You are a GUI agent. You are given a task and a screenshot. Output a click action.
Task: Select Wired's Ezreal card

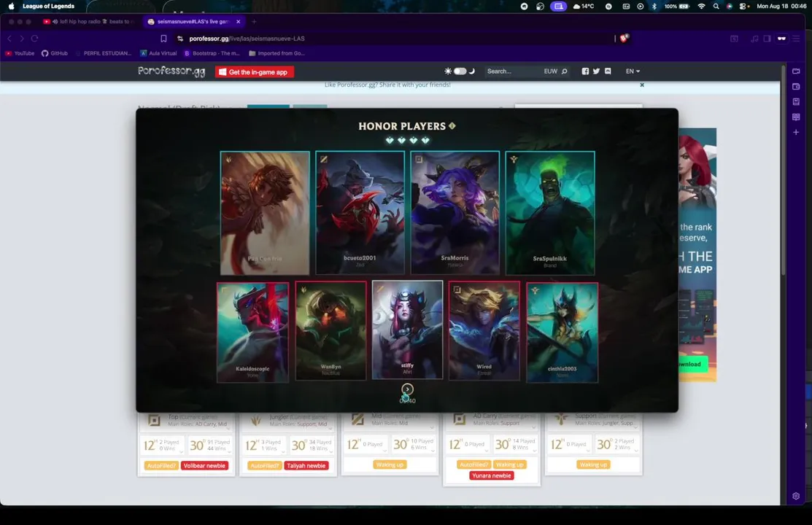tap(484, 331)
